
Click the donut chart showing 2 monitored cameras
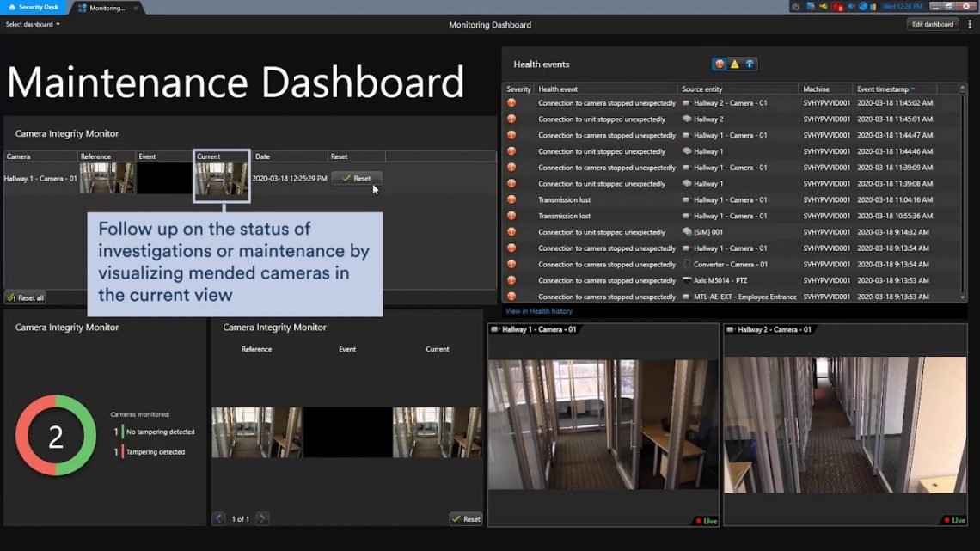pos(55,436)
